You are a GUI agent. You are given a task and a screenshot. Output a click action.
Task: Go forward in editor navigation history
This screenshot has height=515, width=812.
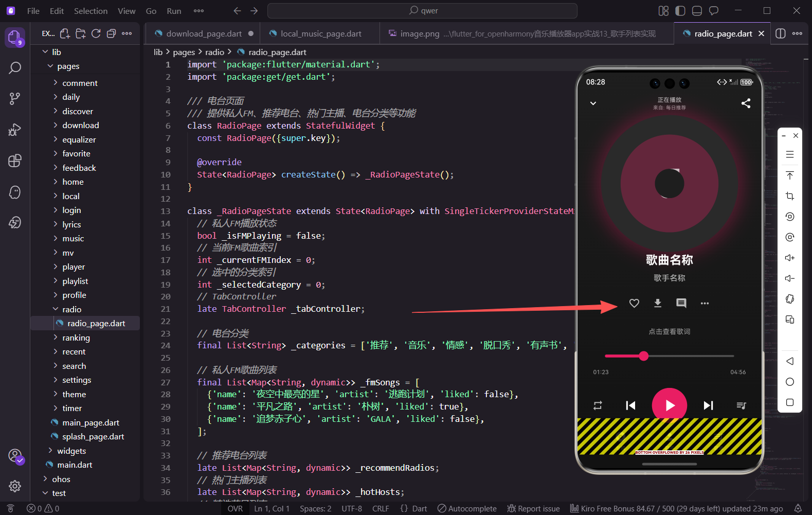[x=254, y=11]
